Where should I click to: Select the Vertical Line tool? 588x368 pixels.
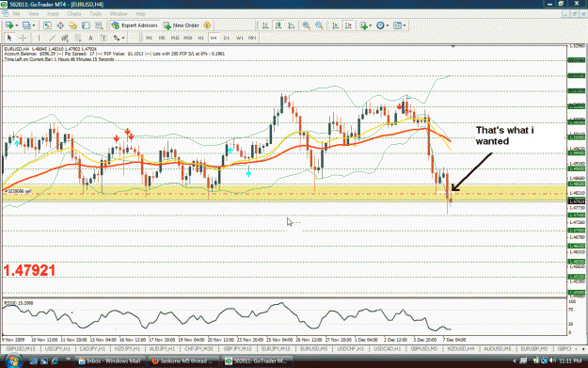pos(39,38)
